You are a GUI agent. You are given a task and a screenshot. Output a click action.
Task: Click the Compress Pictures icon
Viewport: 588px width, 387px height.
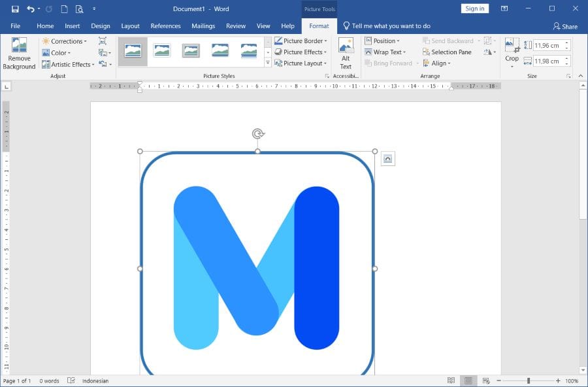coord(103,41)
